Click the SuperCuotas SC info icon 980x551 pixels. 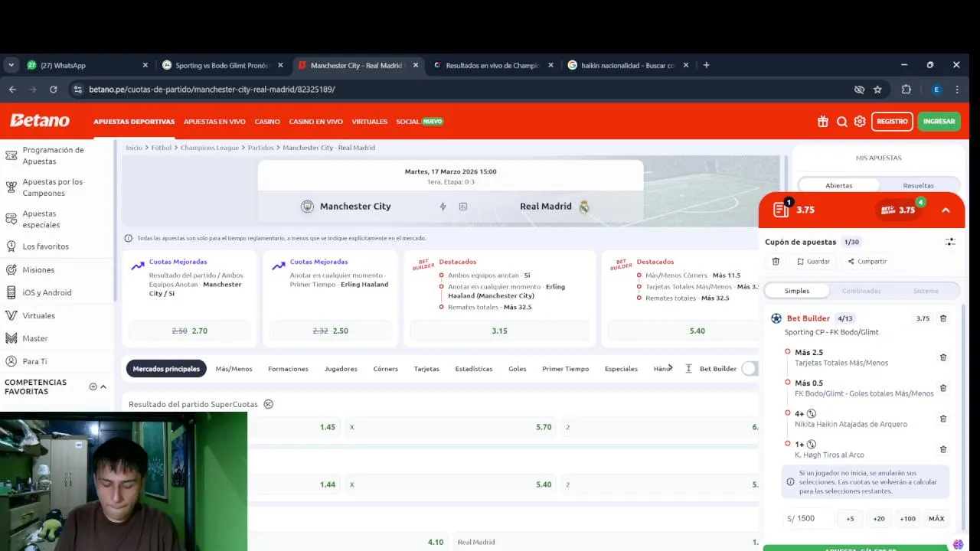(268, 404)
